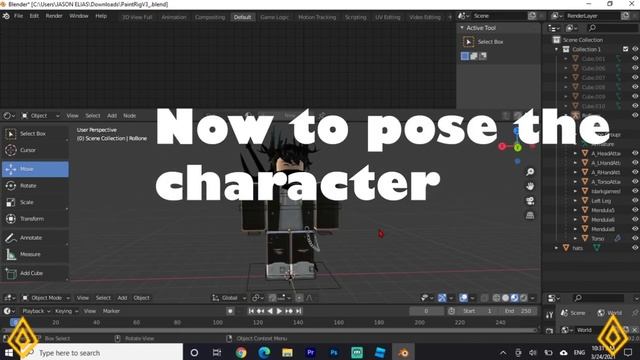Click the End frame field showing 250
640x360 pixels.
[x=519, y=311]
